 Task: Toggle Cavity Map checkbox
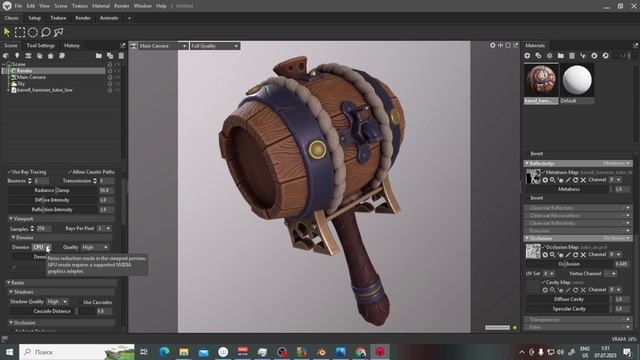pyautogui.click(x=543, y=282)
